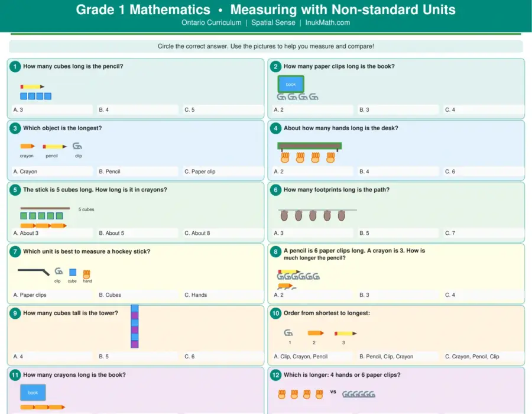Choose answer C. 6 for the tower height question
532x414 pixels.
click(x=223, y=356)
